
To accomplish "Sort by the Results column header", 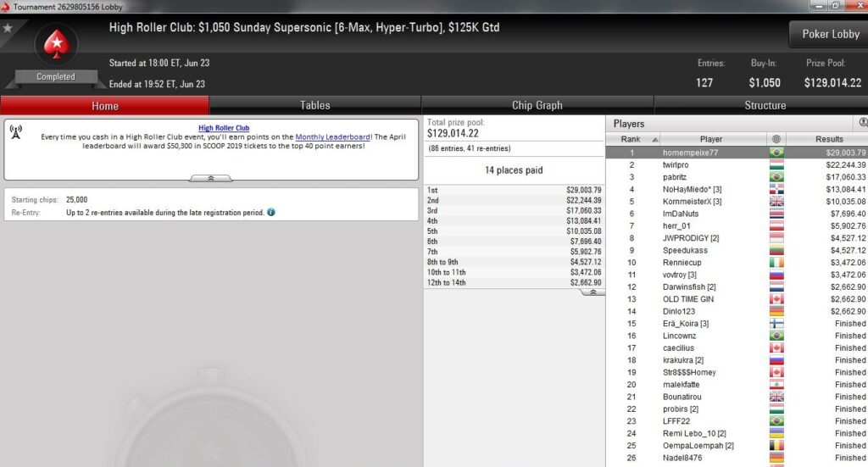I will pos(829,140).
